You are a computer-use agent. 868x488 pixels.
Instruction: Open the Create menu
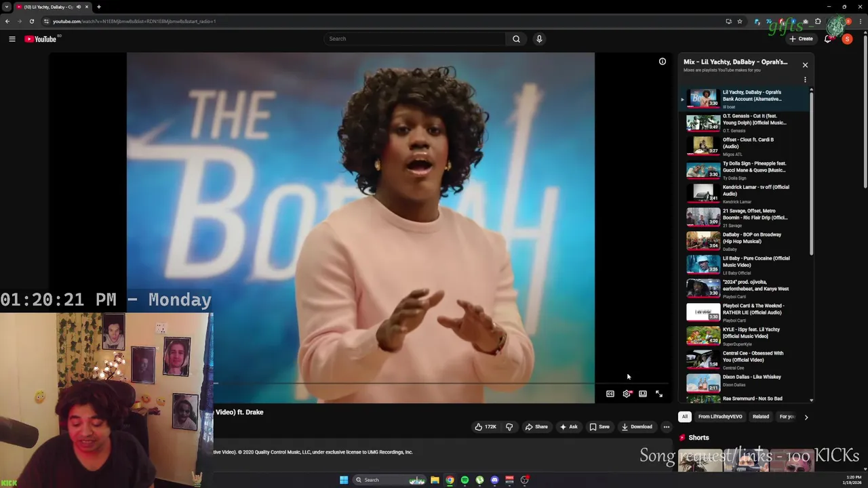point(801,39)
